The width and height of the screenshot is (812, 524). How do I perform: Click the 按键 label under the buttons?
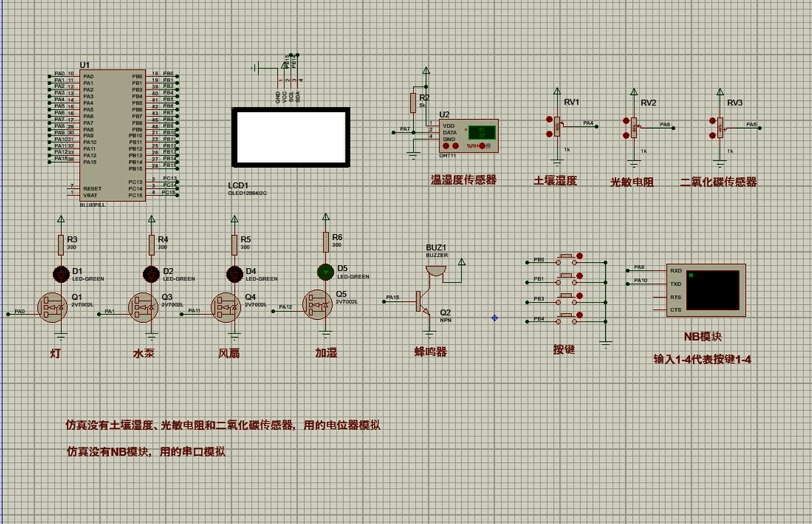pyautogui.click(x=565, y=349)
